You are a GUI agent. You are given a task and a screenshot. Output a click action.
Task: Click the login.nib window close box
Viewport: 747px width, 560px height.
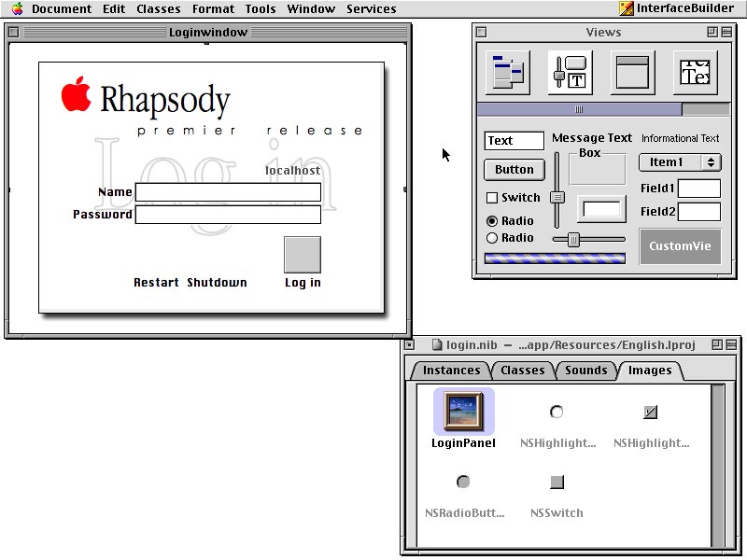(x=409, y=344)
